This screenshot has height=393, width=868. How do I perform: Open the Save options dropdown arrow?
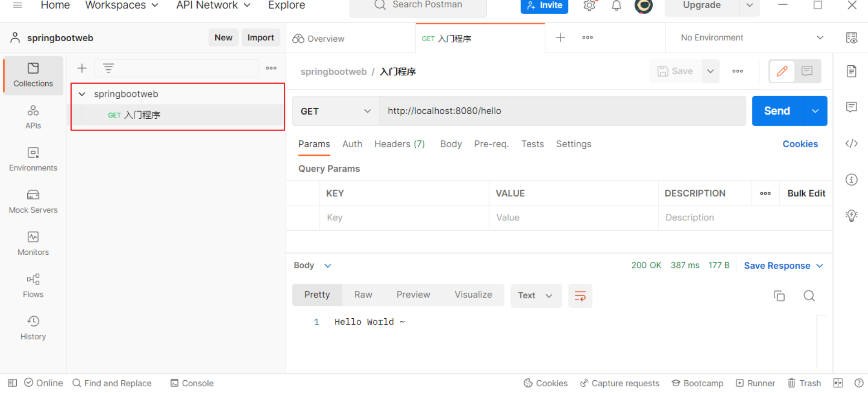coord(710,71)
